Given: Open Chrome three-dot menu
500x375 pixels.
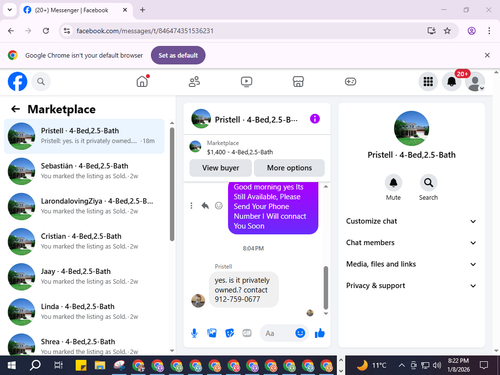Looking at the screenshot, I should click(489, 31).
